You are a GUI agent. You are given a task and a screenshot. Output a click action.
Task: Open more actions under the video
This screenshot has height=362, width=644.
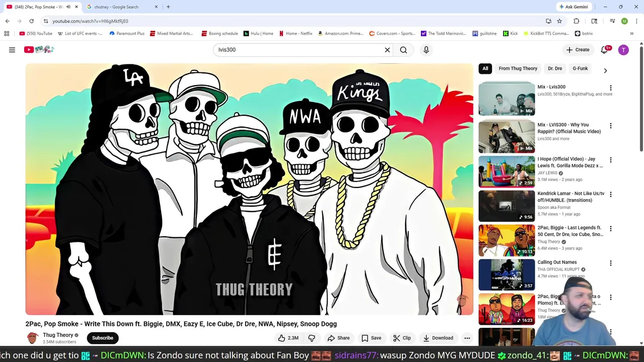click(x=467, y=338)
